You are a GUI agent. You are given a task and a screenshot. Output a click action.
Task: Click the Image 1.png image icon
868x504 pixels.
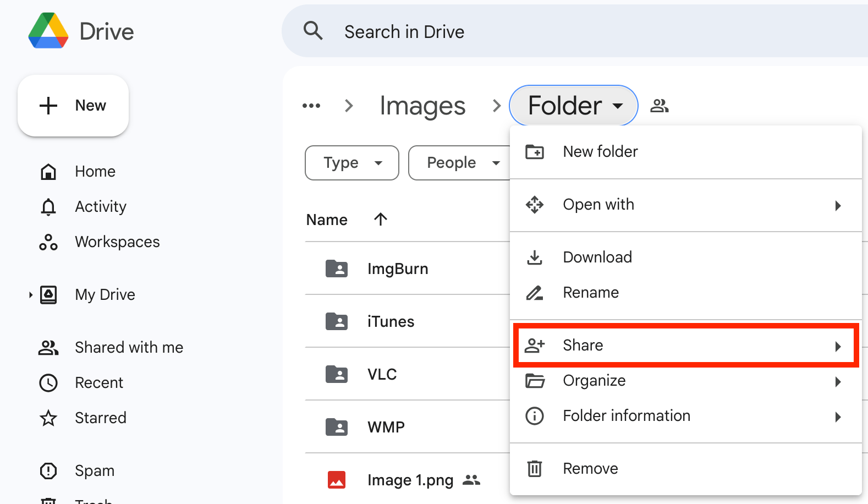click(337, 480)
